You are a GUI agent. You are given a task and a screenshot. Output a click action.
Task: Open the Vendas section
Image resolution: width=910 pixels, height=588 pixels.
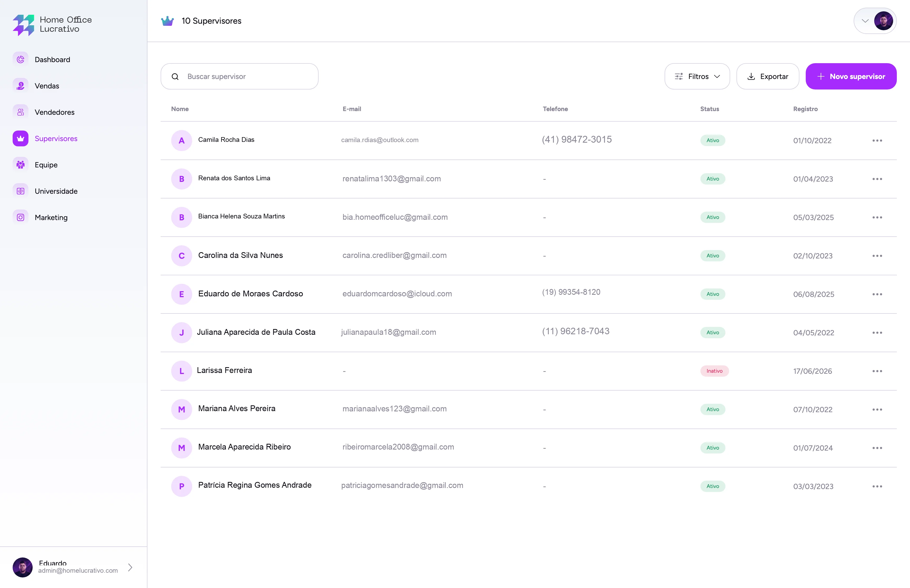click(x=47, y=86)
